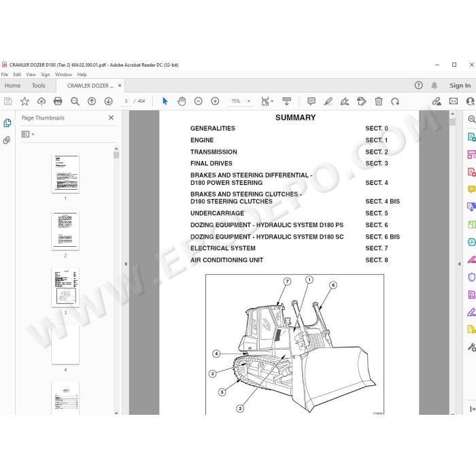Click the current page number field
Screen dimensions: 476x476
[126, 101]
